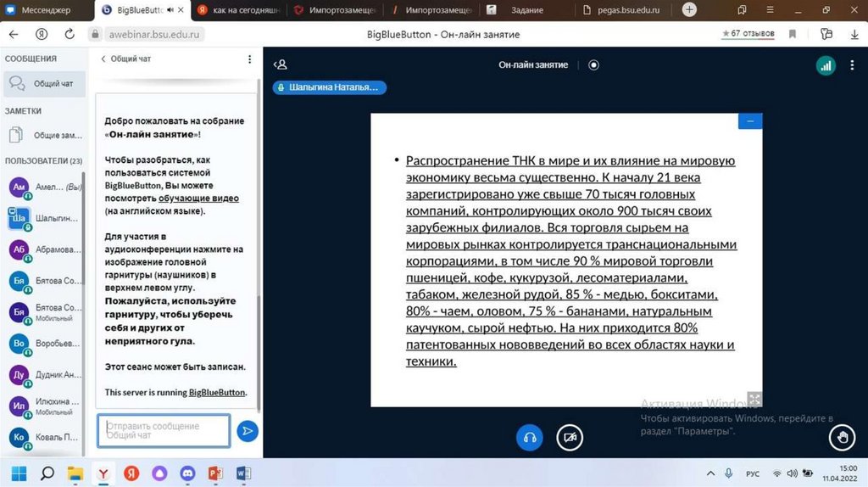This screenshot has height=487, width=868.
Task: Reload the page
Action: click(70, 34)
